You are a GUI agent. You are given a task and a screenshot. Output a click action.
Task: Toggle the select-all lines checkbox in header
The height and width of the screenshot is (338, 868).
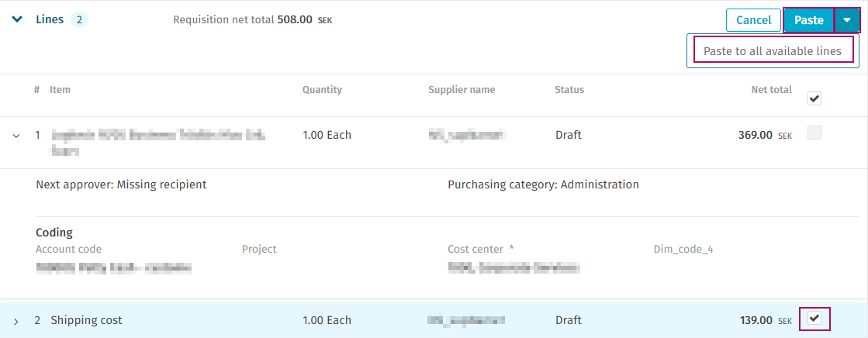coord(814,99)
